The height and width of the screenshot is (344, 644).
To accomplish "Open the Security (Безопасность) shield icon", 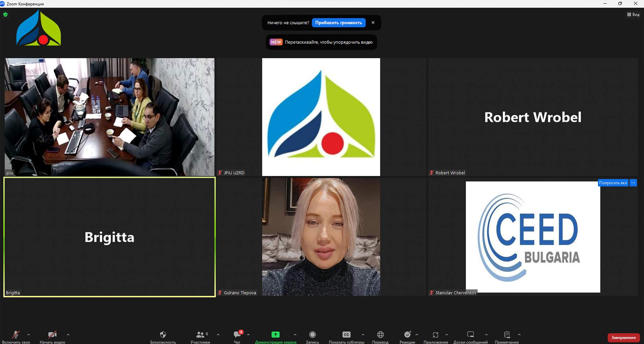I will (163, 335).
